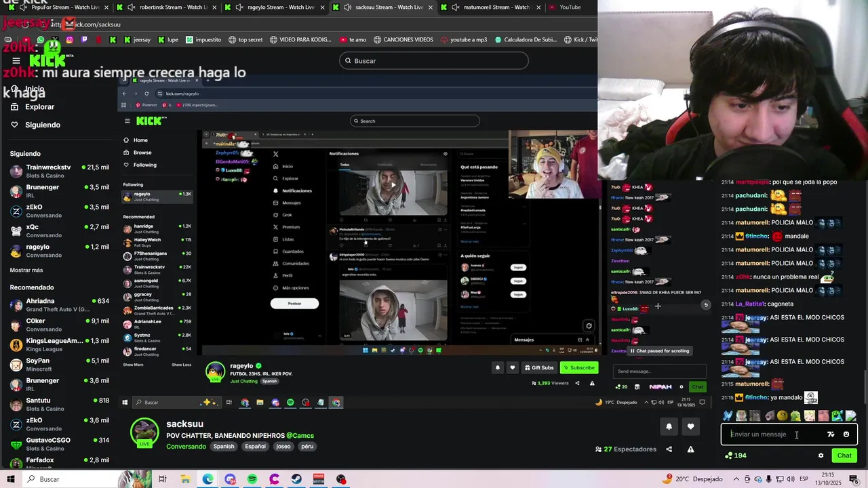Open GustavoCSGO channel in sidebar
The height and width of the screenshot is (488, 868).
[59, 444]
